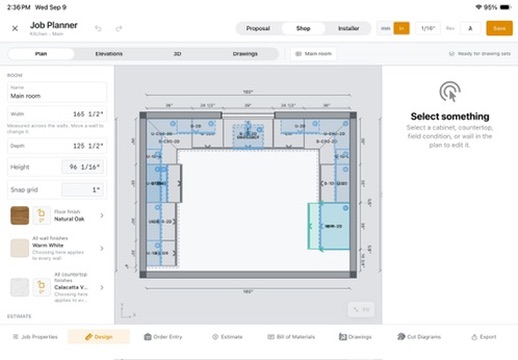
Task: Rotate the countertop finish direction icon
Action: pos(41,287)
